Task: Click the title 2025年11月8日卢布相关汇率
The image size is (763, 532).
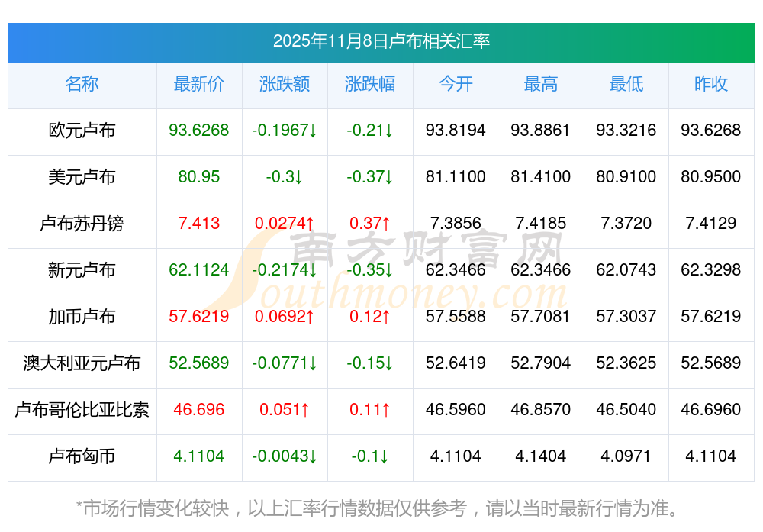Action: pos(381,41)
